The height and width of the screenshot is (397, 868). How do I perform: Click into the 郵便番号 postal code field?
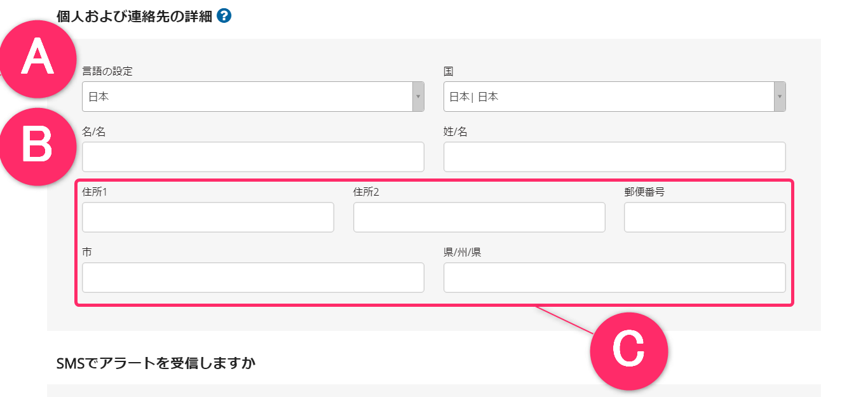click(705, 217)
